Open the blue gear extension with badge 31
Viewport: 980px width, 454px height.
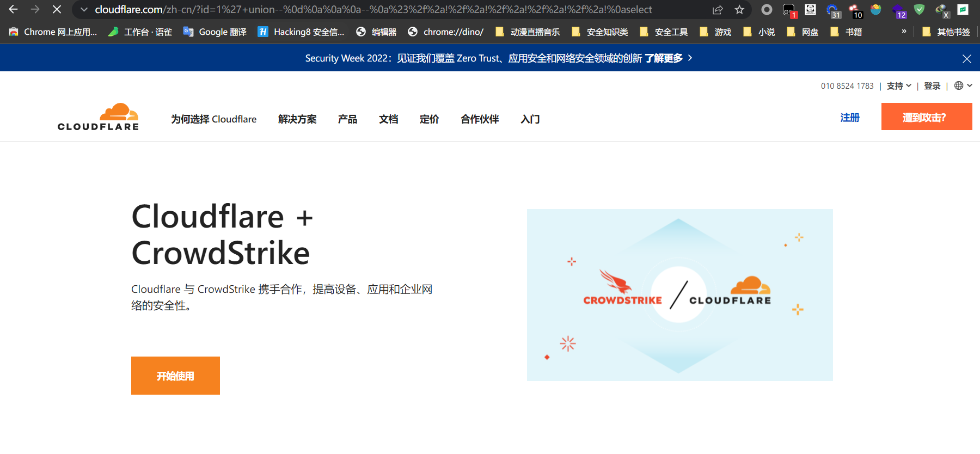(x=833, y=10)
